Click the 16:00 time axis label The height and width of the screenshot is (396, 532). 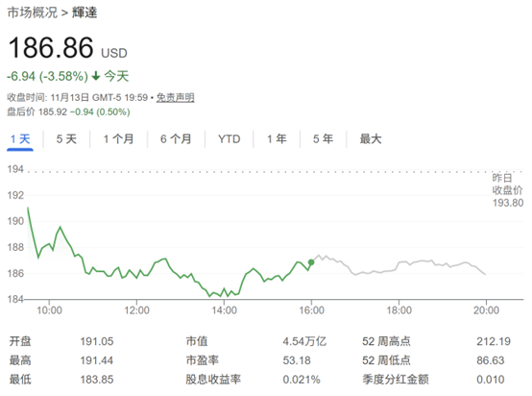311,310
